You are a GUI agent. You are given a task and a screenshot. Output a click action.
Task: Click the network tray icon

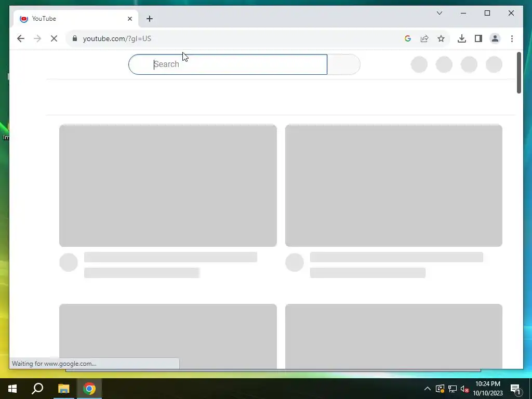pos(453,389)
